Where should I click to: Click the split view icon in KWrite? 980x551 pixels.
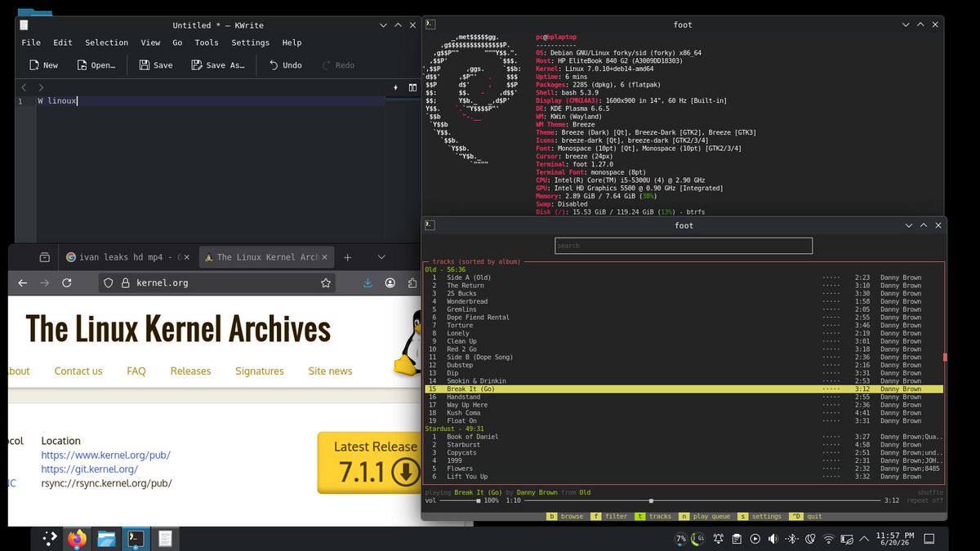[412, 87]
